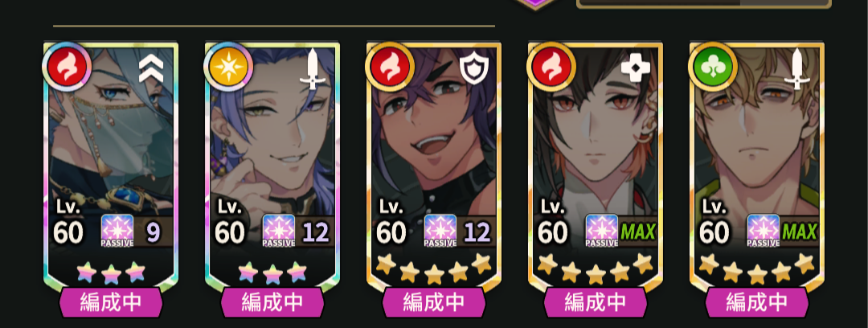The image size is (868, 328).
Task: Click the sword role icon on second card
Action: pos(313,68)
